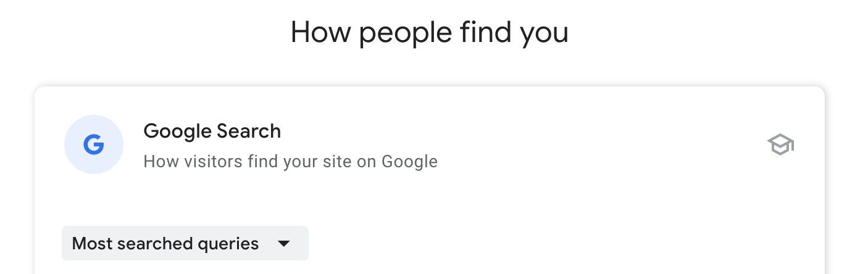The height and width of the screenshot is (274, 868).
Task: Click the word queries in the dropdown chip
Action: point(228,243)
